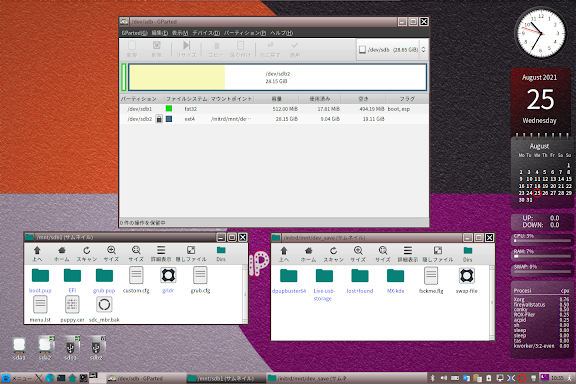Select the sdc_mbr.bak file icon
The image size is (576, 384).
coord(104,305)
